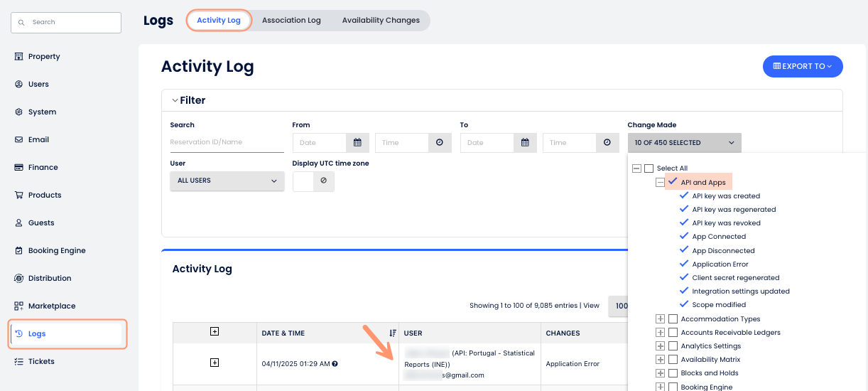
Task: Switch to the Association Log tab
Action: tap(291, 21)
